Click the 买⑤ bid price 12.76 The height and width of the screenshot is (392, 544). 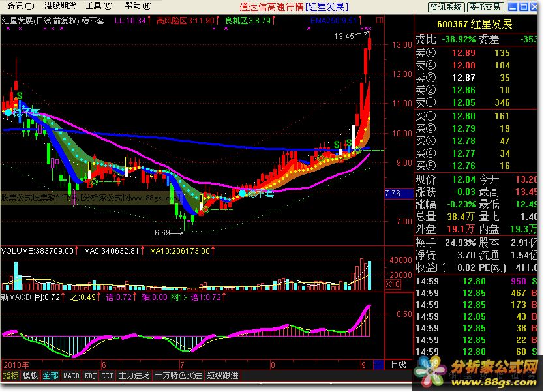[x=464, y=166]
